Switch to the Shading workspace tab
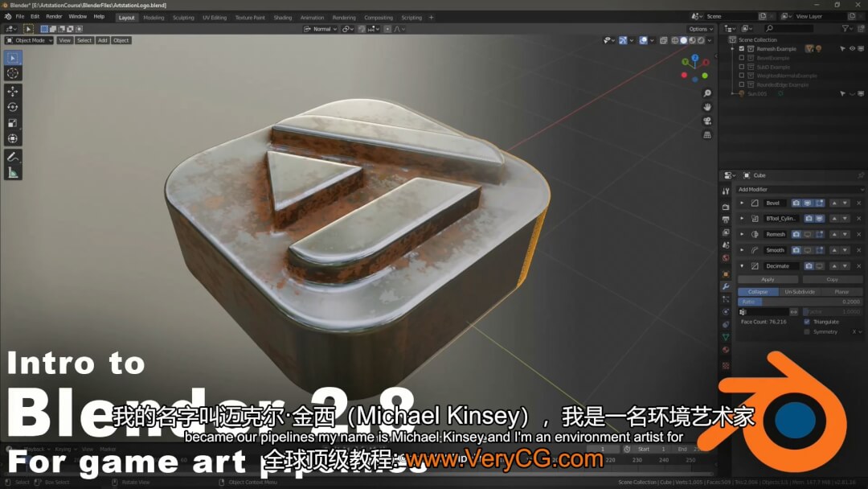This screenshot has height=489, width=868. [282, 18]
